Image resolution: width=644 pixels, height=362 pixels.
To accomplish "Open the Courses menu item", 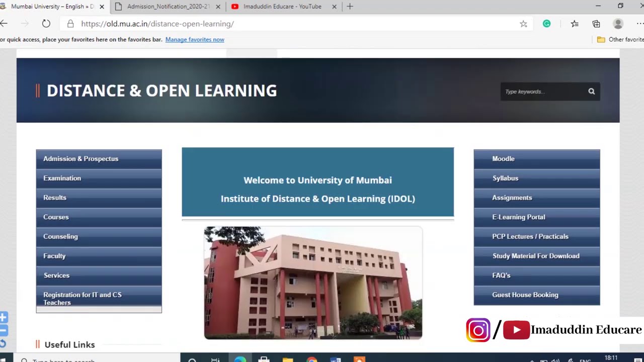I will tap(99, 217).
